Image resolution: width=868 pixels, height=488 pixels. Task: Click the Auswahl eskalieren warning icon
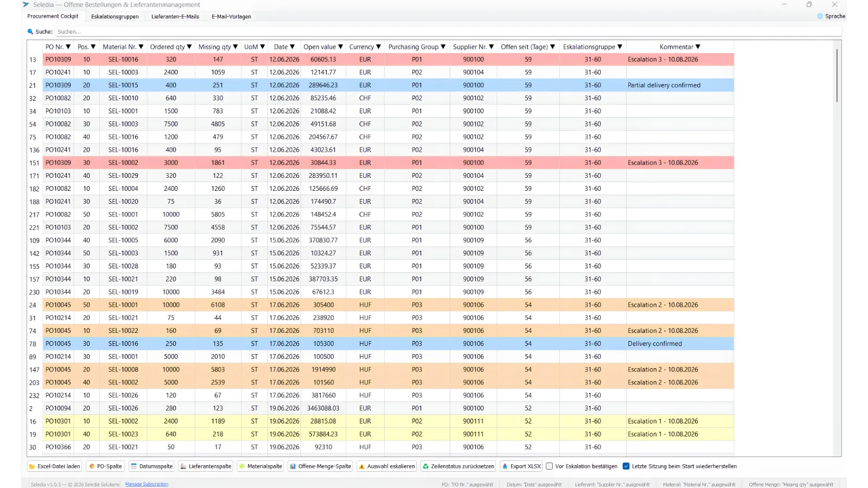click(x=362, y=466)
